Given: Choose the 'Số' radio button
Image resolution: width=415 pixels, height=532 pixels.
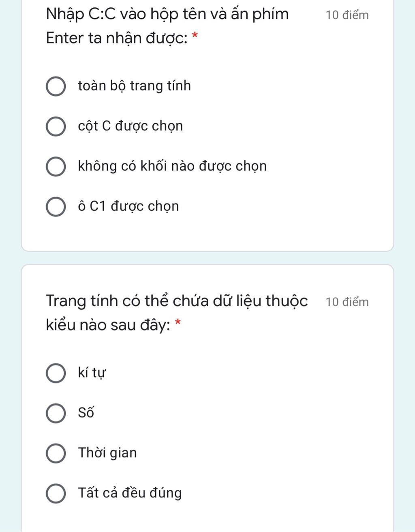Looking at the screenshot, I should (56, 413).
